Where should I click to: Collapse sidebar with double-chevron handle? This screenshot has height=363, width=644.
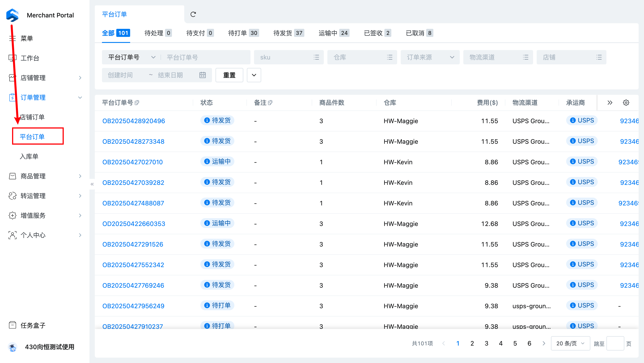tap(92, 184)
